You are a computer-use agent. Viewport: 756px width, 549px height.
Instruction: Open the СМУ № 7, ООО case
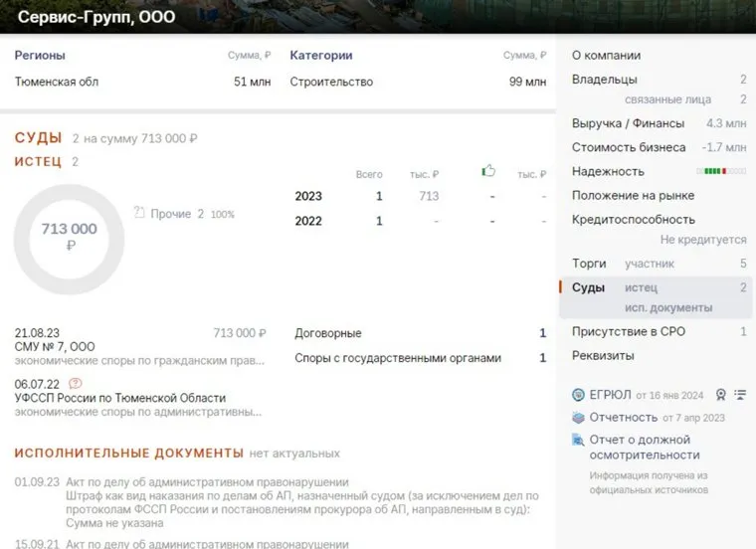point(55,346)
